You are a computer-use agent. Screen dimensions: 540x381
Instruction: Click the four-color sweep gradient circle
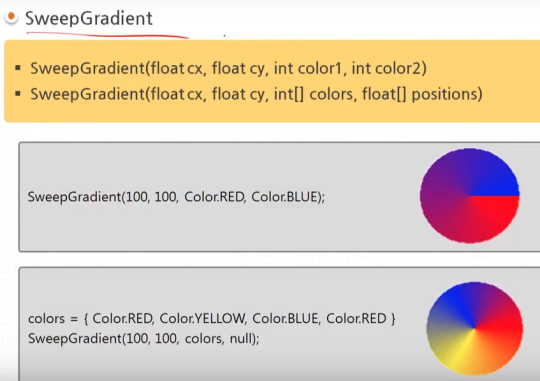pos(475,328)
